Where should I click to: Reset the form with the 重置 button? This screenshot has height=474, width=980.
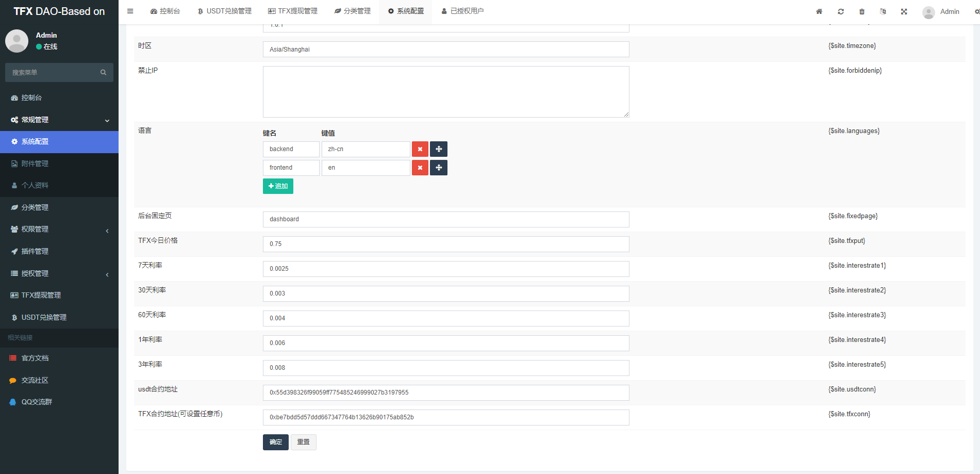303,442
